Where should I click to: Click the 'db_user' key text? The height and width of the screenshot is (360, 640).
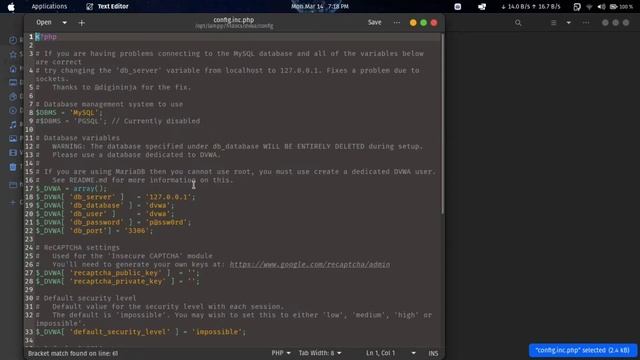point(88,214)
